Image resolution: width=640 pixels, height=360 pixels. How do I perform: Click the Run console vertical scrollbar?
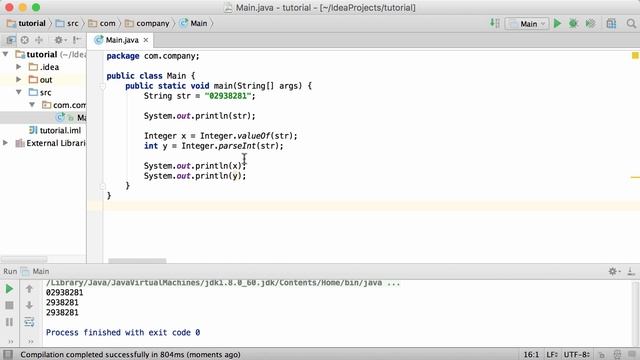pos(636,313)
